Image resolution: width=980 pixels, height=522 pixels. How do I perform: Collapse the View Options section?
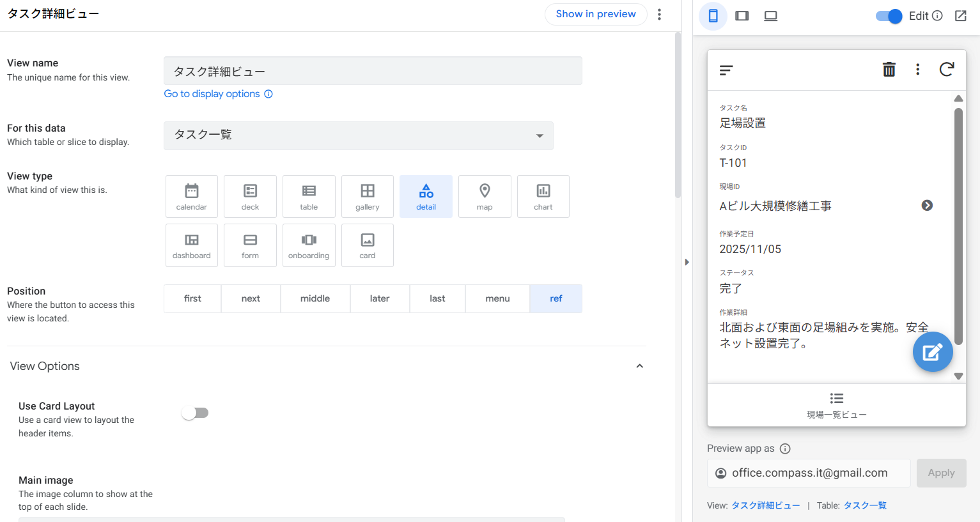639,366
